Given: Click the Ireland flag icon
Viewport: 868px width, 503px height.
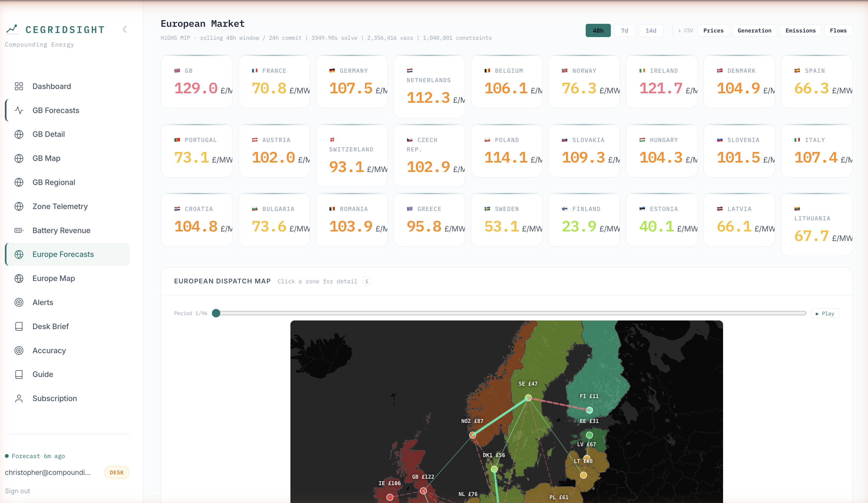Looking at the screenshot, I should pos(642,71).
